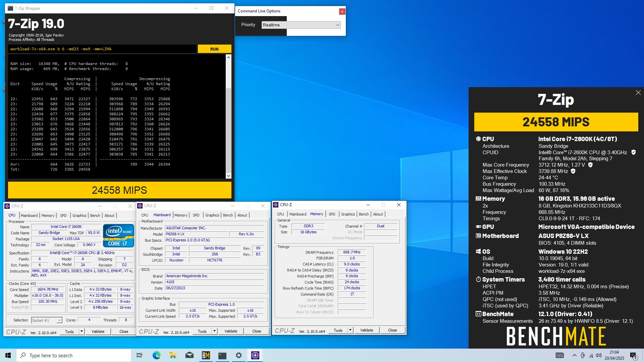The width and height of the screenshot is (644, 362).
Task: Open Tools dropdown arrow in Memory CPU-Z
Action: 350,330
